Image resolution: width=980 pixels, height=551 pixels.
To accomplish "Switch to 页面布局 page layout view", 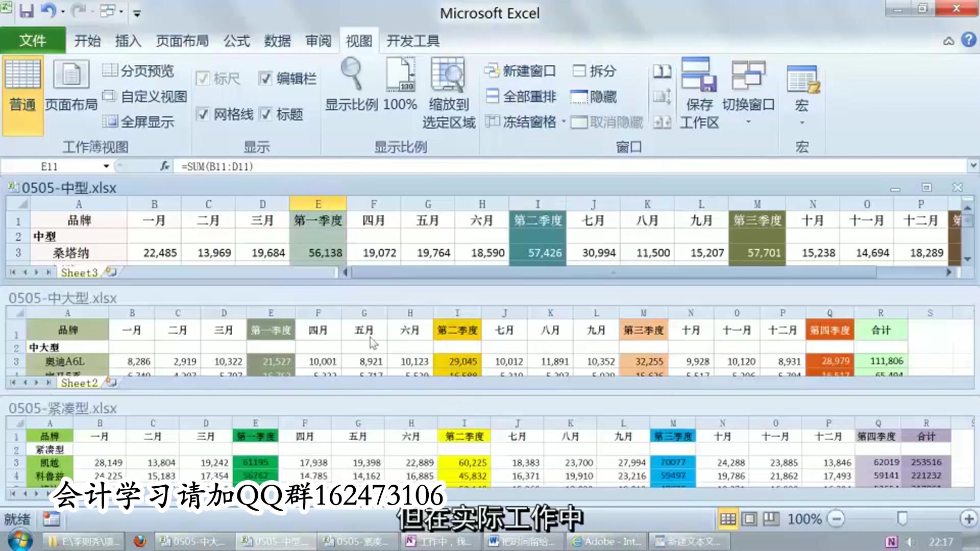I will pyautogui.click(x=71, y=85).
